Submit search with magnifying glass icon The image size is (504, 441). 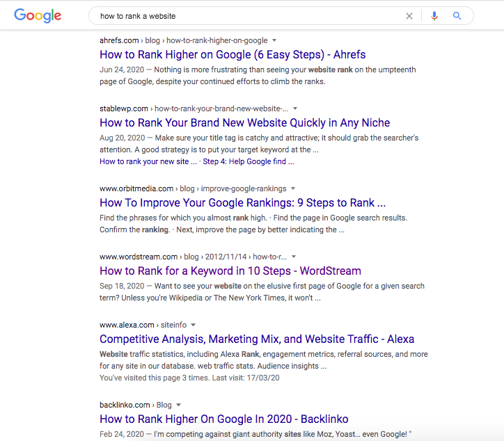click(457, 16)
